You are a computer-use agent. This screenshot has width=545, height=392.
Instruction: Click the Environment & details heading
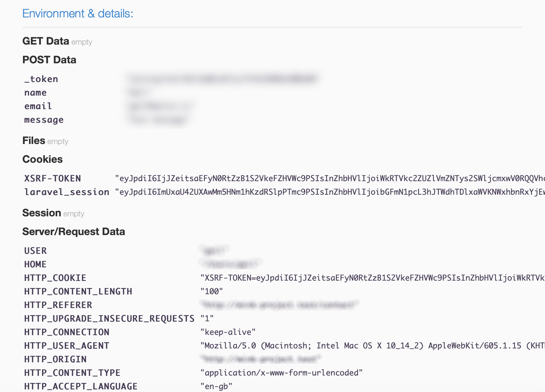tap(78, 14)
